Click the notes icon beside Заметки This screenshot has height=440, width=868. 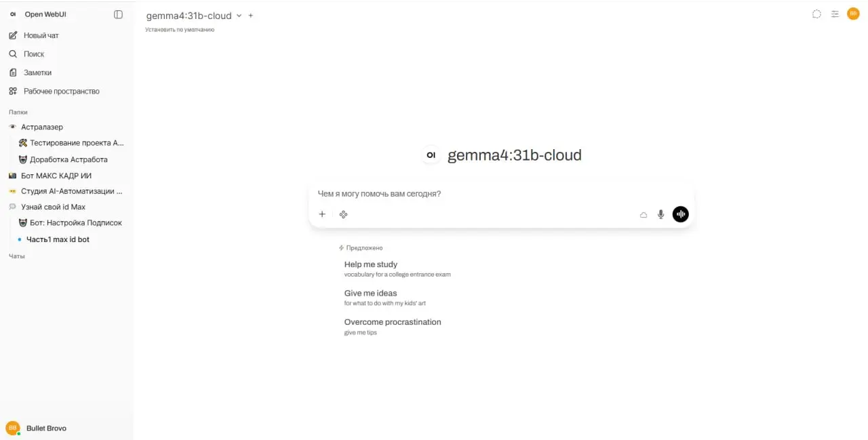[x=13, y=73]
